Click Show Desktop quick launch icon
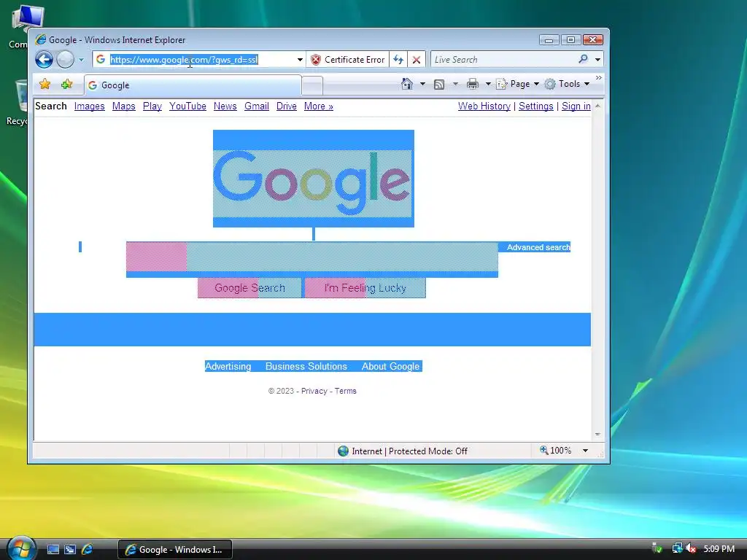 point(53,550)
